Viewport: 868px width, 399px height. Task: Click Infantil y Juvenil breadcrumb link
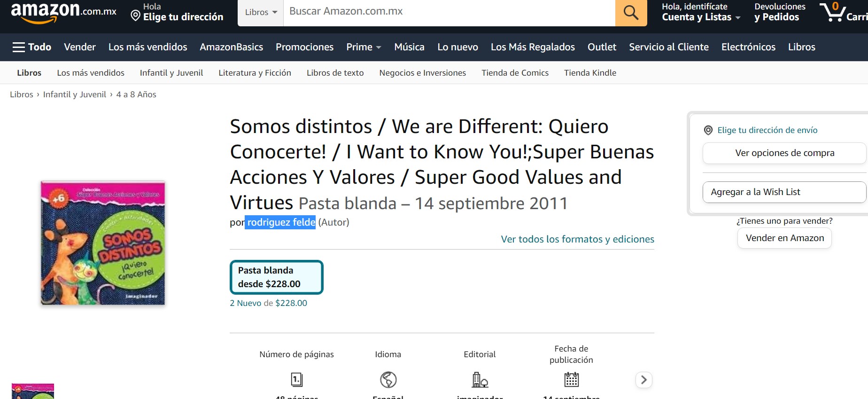tap(75, 94)
